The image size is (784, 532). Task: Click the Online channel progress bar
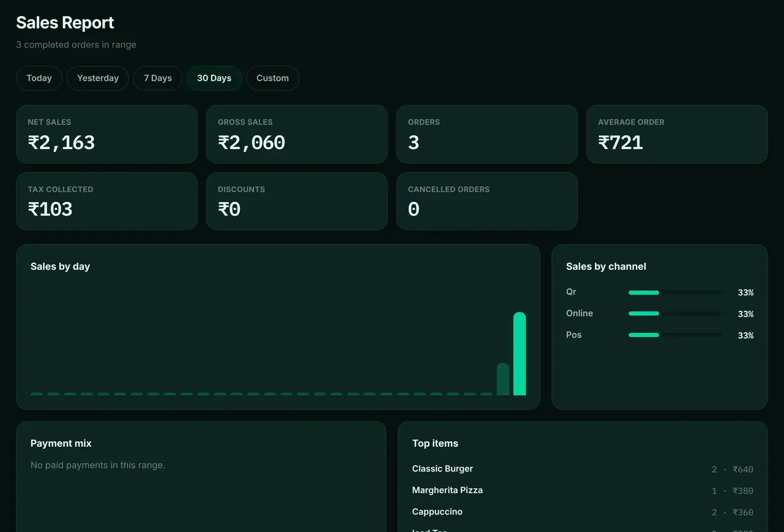675,314
